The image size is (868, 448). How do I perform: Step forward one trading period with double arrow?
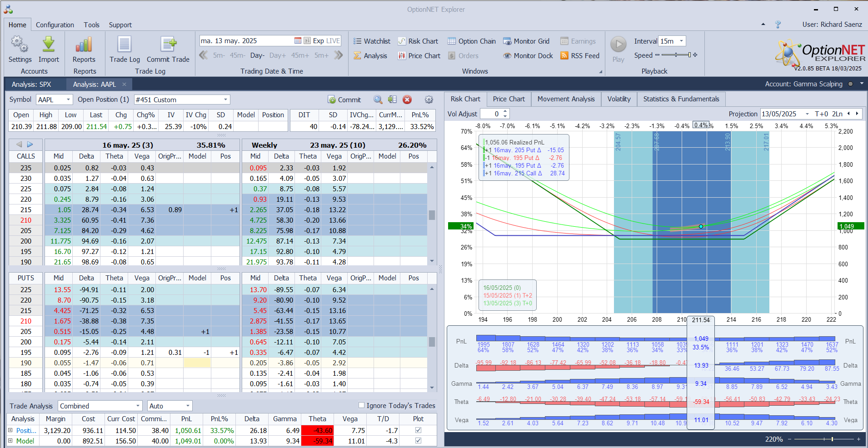(x=338, y=55)
